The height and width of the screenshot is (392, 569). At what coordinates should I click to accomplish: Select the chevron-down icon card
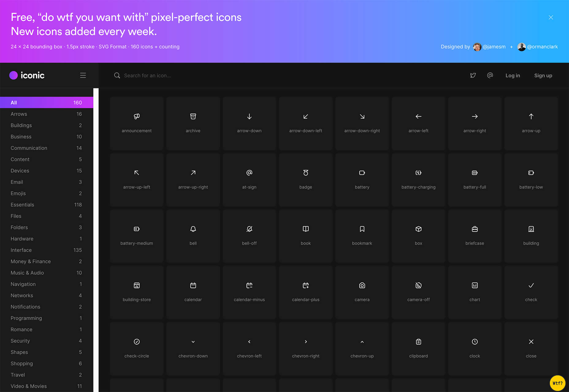coord(193,349)
